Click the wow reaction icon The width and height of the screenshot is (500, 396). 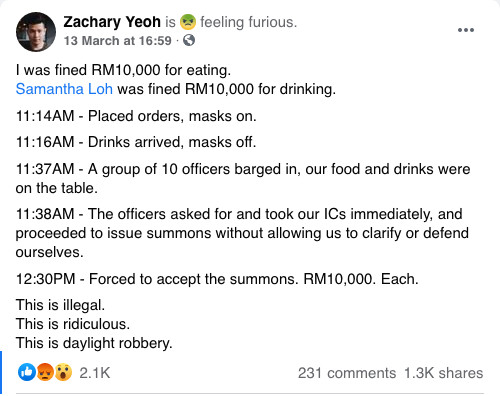(x=63, y=372)
